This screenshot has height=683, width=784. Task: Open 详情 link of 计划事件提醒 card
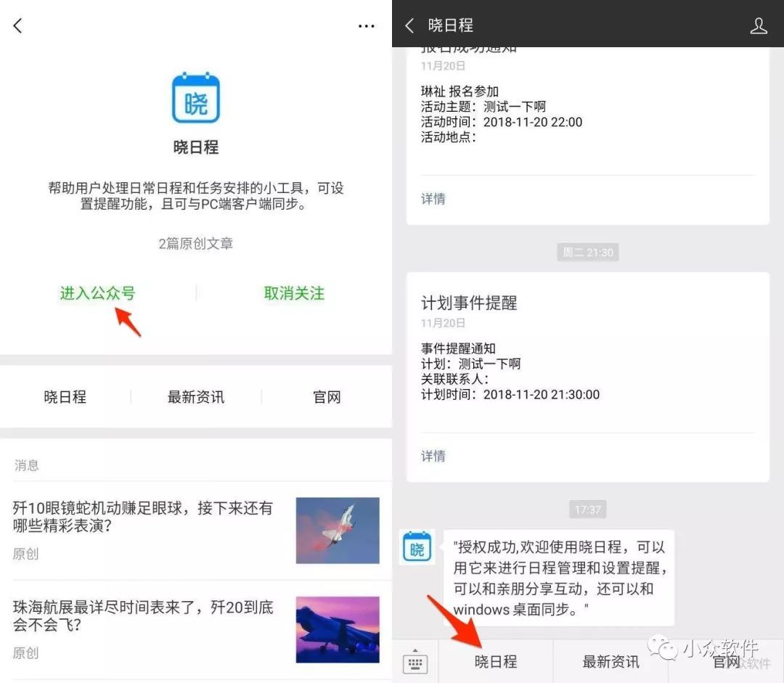pos(433,456)
